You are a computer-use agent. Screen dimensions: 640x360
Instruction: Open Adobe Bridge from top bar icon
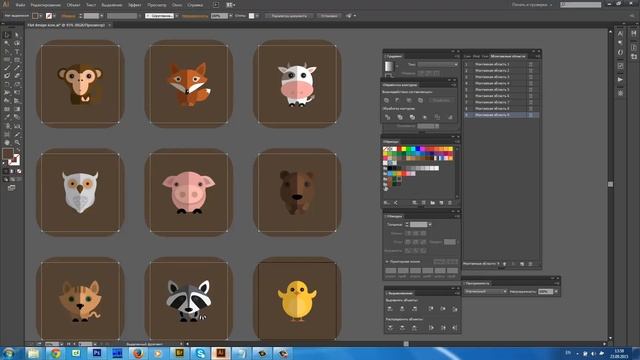(x=216, y=5)
